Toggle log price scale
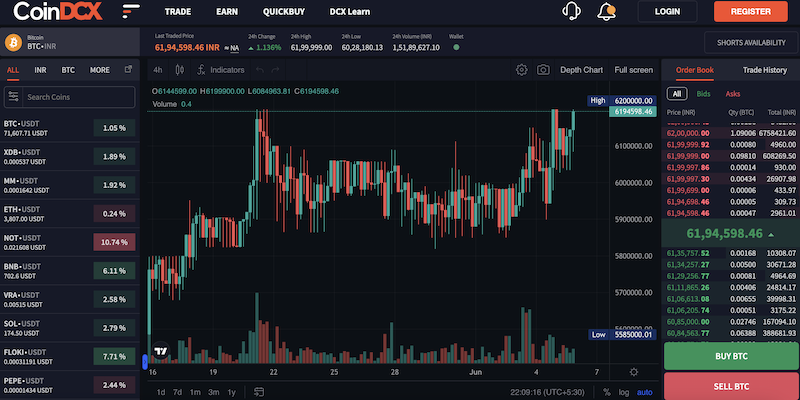The image size is (800, 400). pyautogui.click(x=623, y=392)
